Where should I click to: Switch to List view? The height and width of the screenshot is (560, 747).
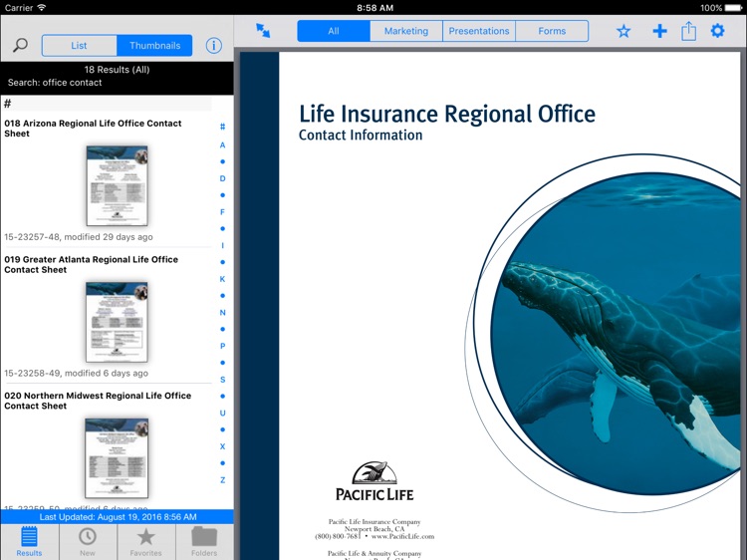tap(79, 45)
